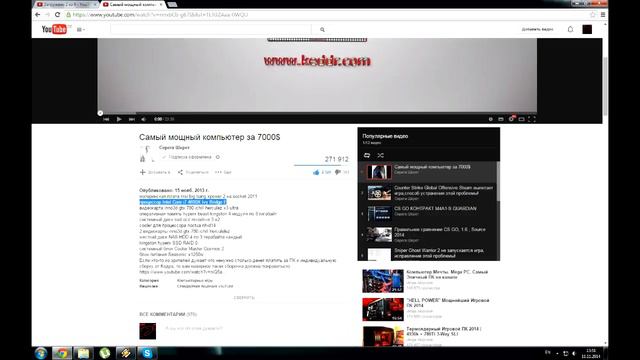Select playlist item 'Самый мощный компьютер за 7000$'
The height and width of the screenshot is (360, 640).
click(427, 172)
